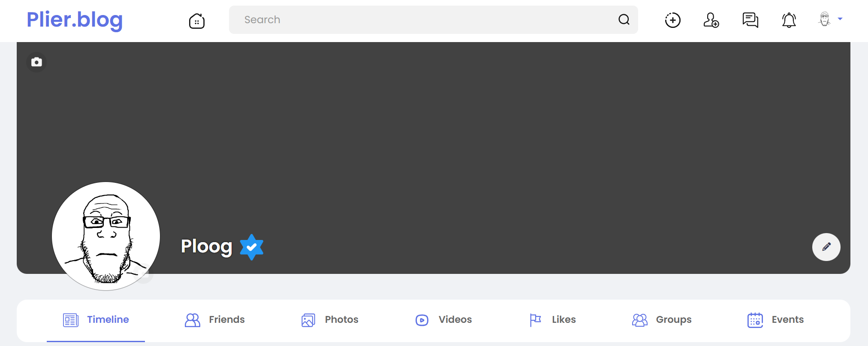The image size is (868, 346).
Task: Click the magnifying glass search icon
Action: click(624, 20)
